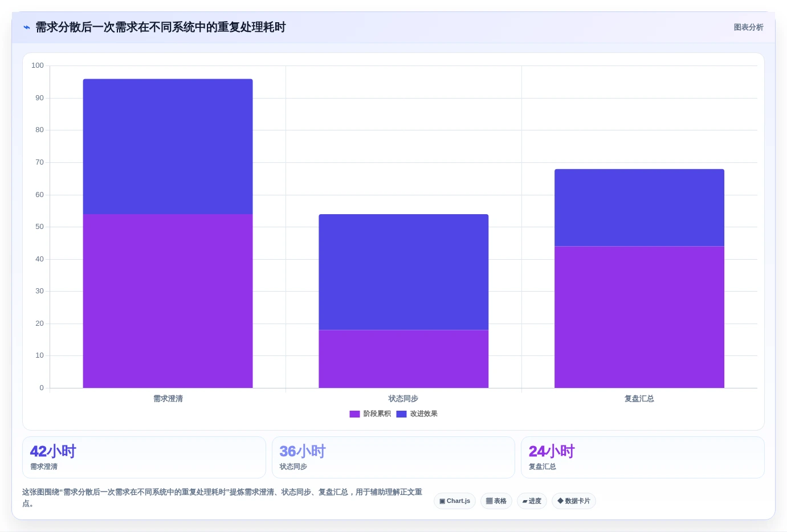Click the 表格 tag

click(x=496, y=501)
